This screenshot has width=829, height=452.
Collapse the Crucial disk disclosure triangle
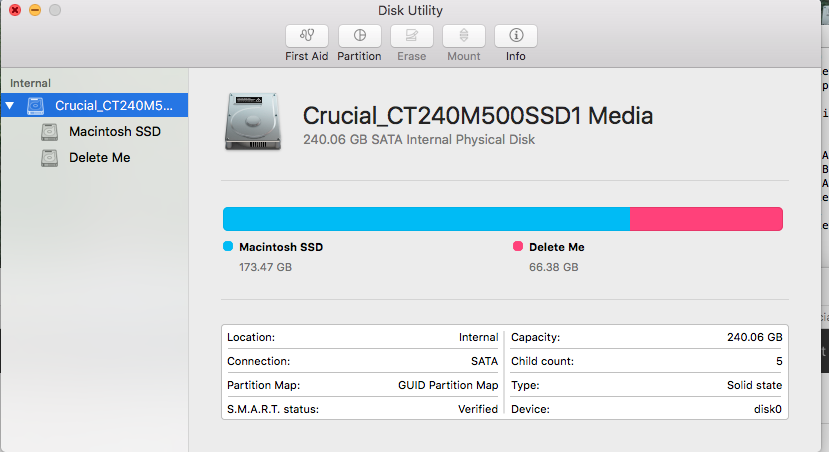(x=10, y=105)
